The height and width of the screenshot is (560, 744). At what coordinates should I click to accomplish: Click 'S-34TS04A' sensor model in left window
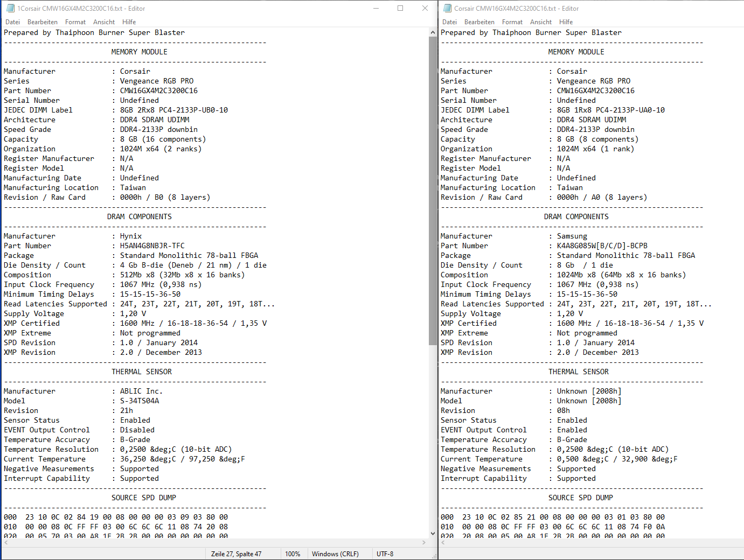(x=140, y=401)
